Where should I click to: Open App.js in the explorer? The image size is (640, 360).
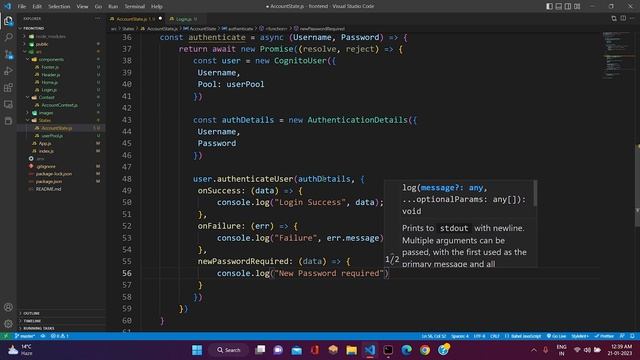[45, 144]
